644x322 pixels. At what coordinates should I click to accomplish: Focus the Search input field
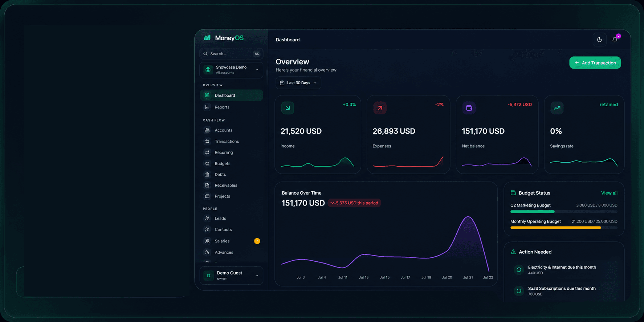pos(231,54)
